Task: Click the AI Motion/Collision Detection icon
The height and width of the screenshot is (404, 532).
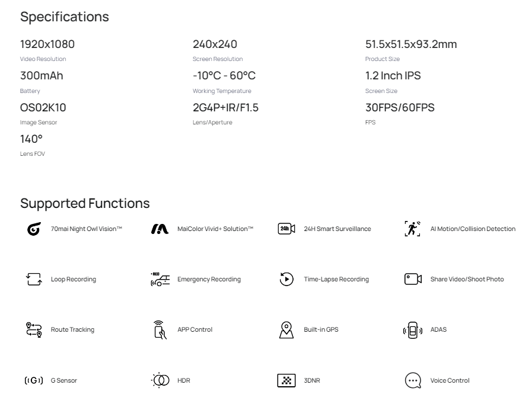Action: point(412,229)
